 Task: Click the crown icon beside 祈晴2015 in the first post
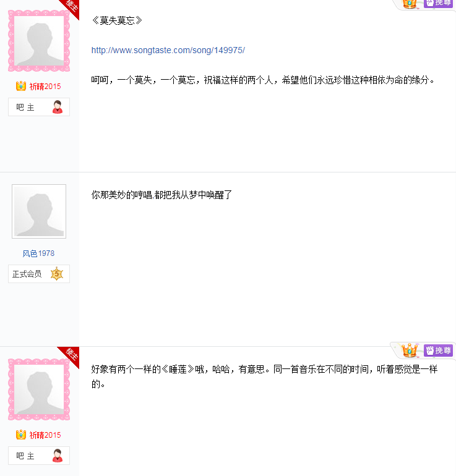click(20, 86)
